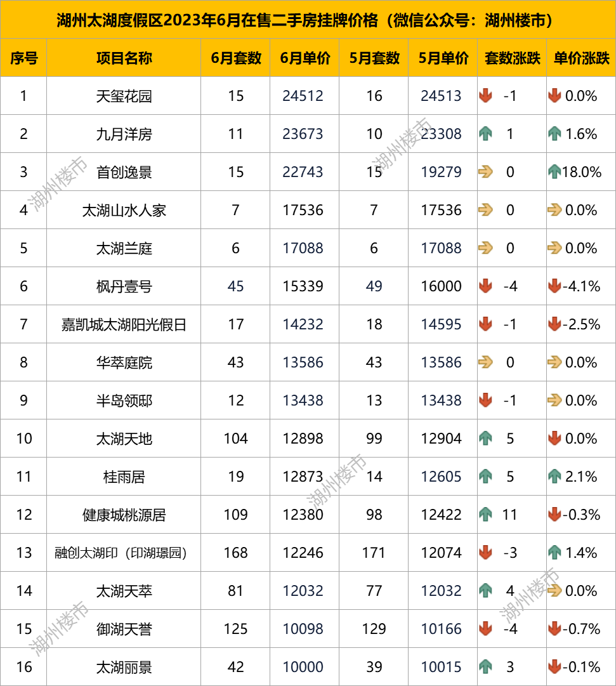
Task: Click June price value 15339
Action: click(x=303, y=286)
